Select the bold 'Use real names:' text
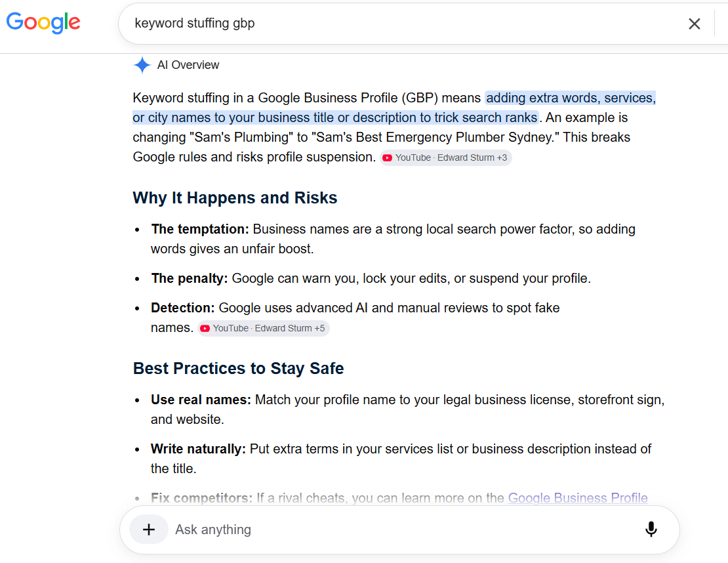The width and height of the screenshot is (728, 563). (x=201, y=400)
